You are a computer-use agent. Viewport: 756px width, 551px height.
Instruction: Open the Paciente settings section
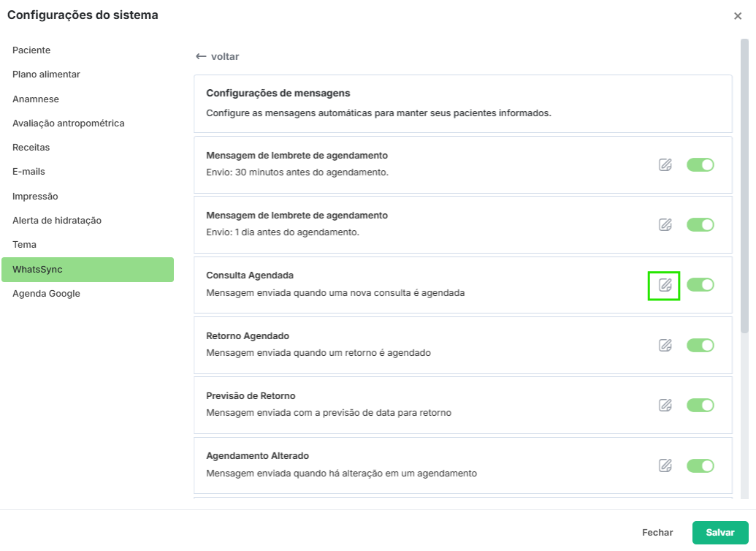(31, 50)
